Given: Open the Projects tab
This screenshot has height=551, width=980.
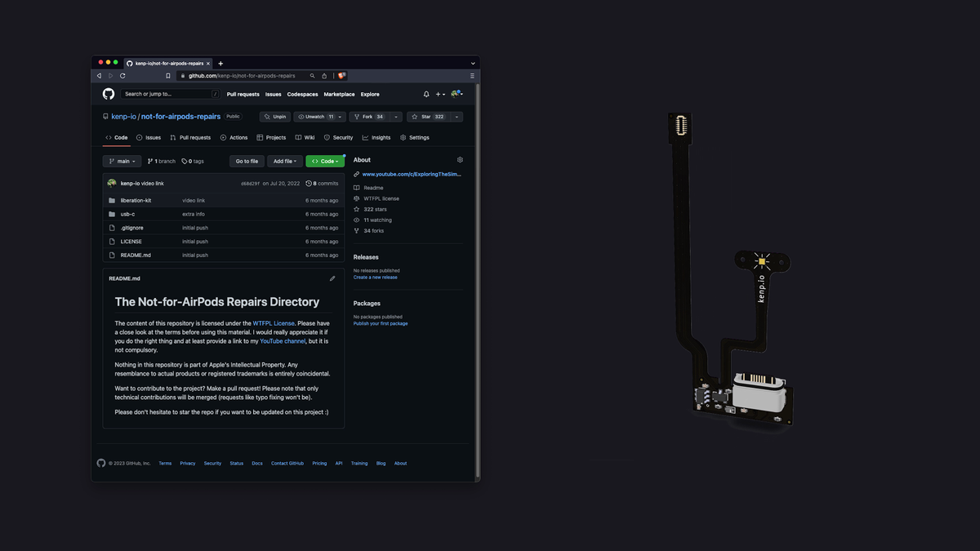Looking at the screenshot, I should click(x=271, y=138).
